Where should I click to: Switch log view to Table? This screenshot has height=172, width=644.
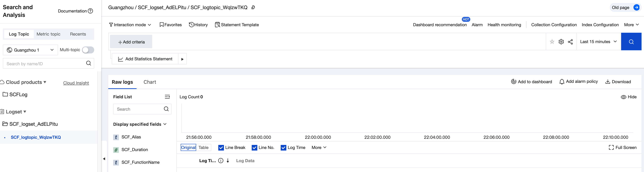click(x=204, y=148)
